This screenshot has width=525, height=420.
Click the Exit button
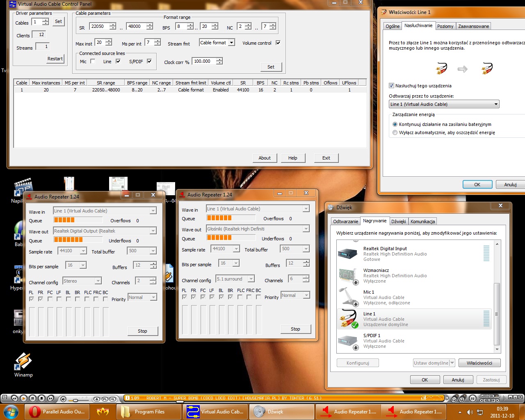click(326, 158)
